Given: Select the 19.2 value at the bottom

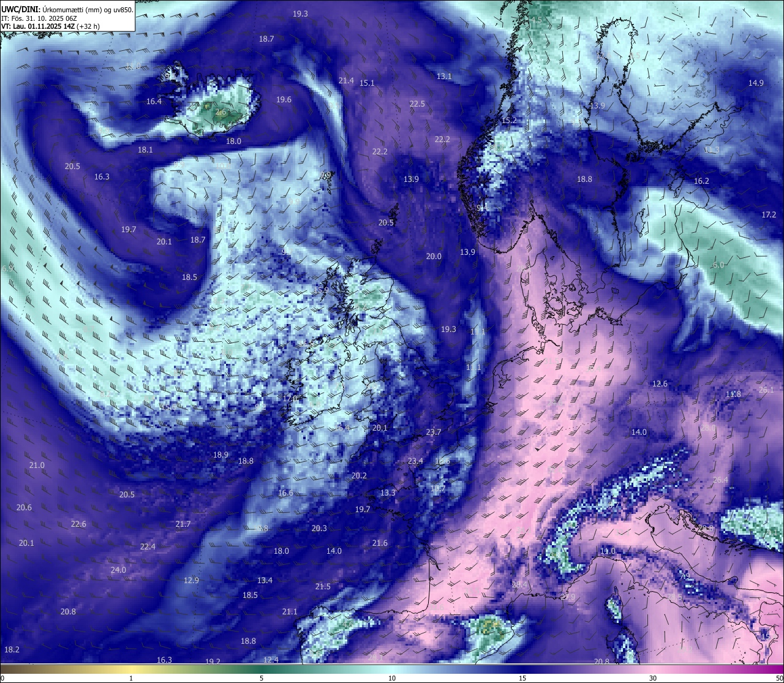Looking at the screenshot, I should (213, 662).
